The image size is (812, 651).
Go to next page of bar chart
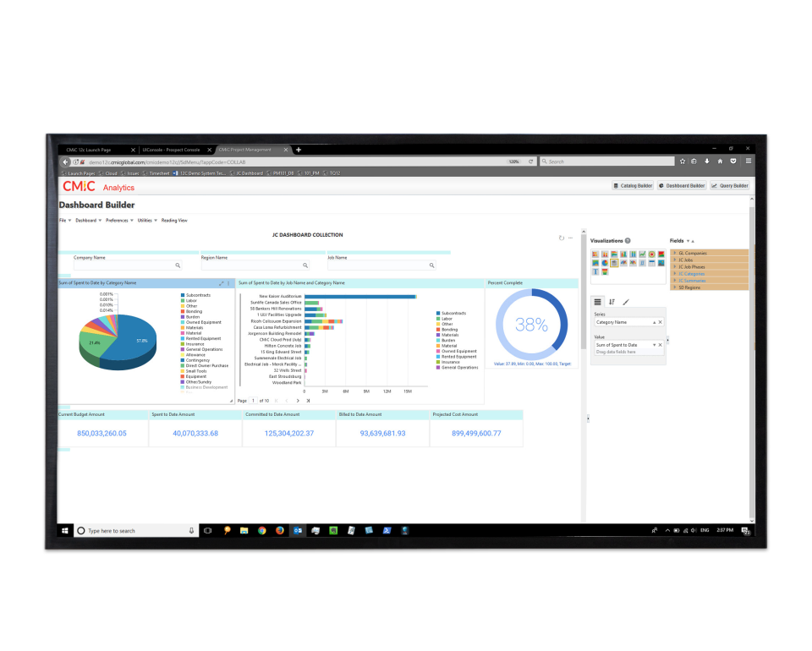298,401
